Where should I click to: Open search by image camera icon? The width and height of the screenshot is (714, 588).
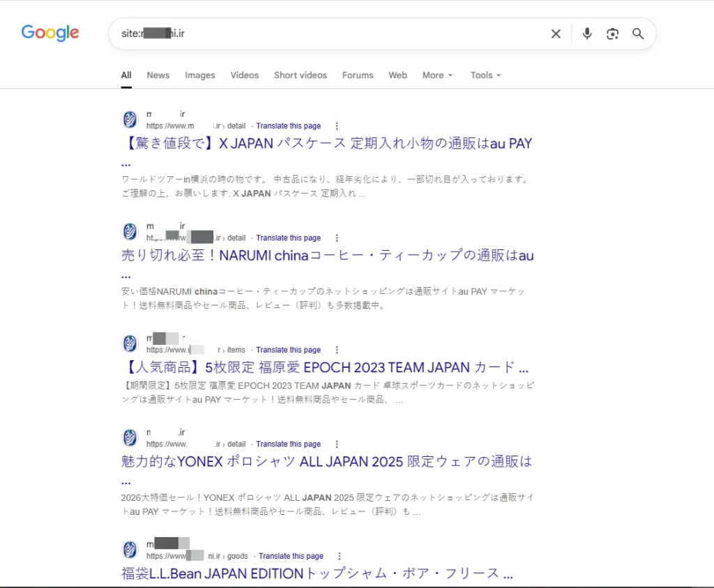point(612,33)
